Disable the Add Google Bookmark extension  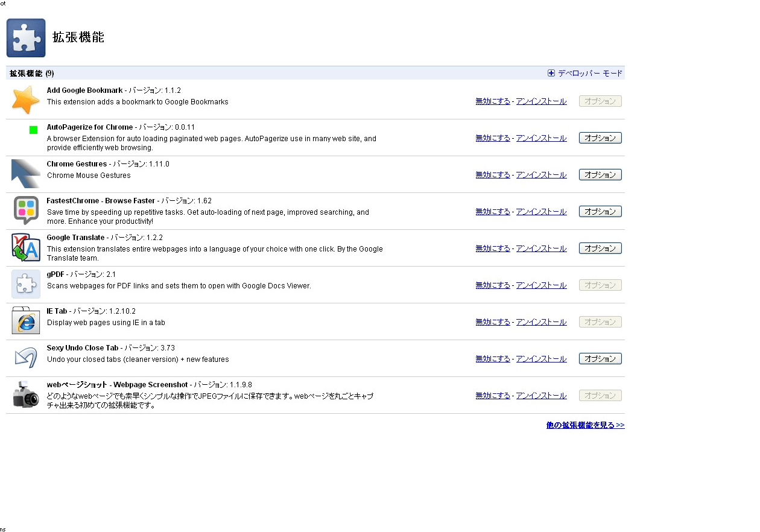click(x=493, y=101)
